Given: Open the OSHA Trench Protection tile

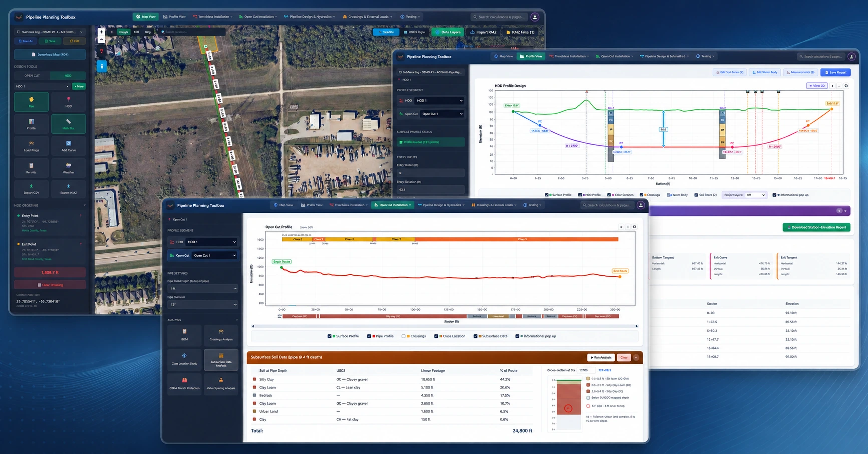Looking at the screenshot, I should tap(184, 384).
